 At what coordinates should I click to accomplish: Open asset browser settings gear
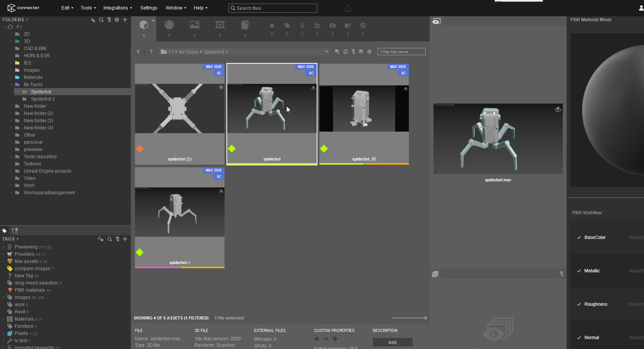coord(369,52)
